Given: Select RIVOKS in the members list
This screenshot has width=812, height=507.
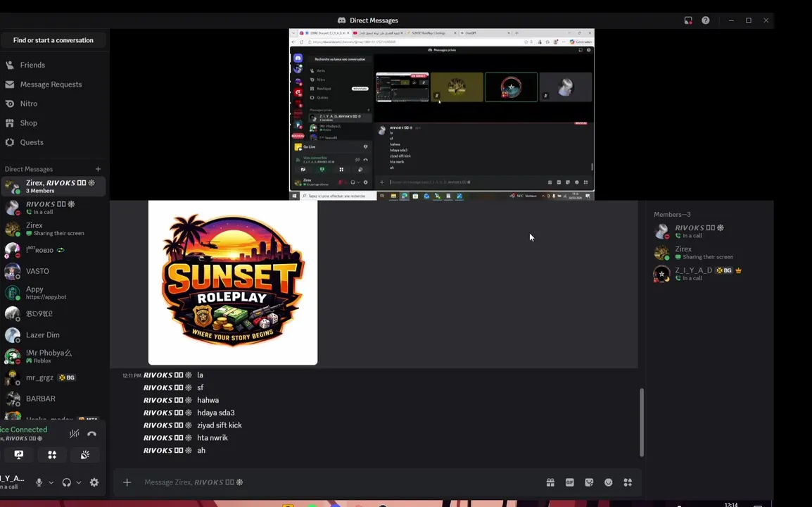Looking at the screenshot, I should tap(708, 231).
